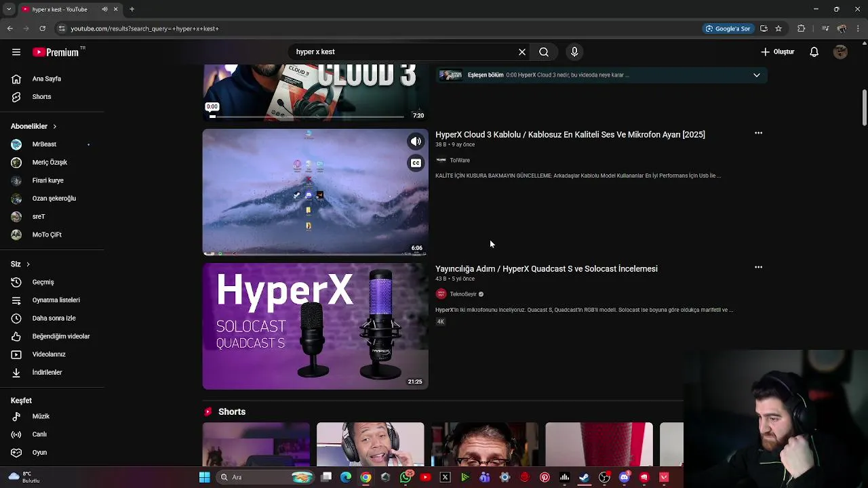Expand the Abonelikler section chevron
This screenshot has width=868, height=488.
point(54,127)
